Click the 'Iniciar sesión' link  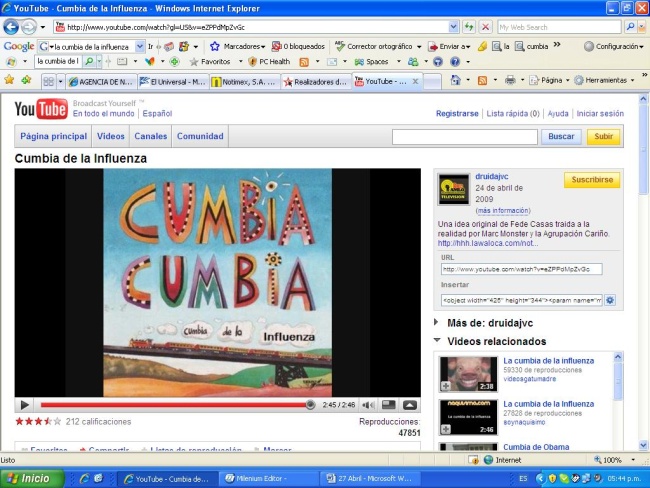click(600, 114)
